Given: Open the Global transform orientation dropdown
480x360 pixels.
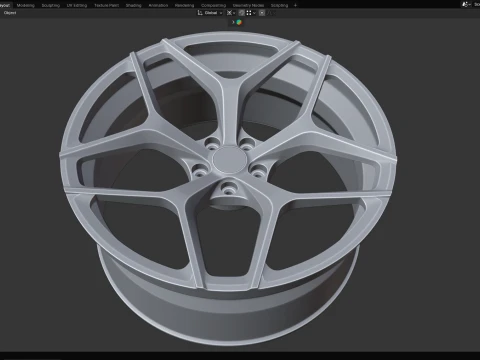Looking at the screenshot, I should 210,13.
